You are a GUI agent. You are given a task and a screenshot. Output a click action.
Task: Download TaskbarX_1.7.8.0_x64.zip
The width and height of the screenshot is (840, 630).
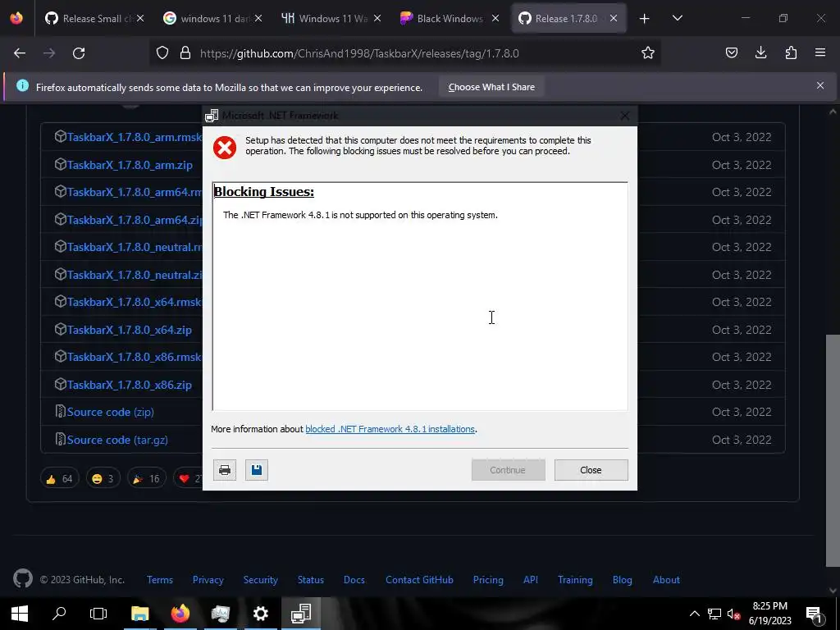[129, 330]
